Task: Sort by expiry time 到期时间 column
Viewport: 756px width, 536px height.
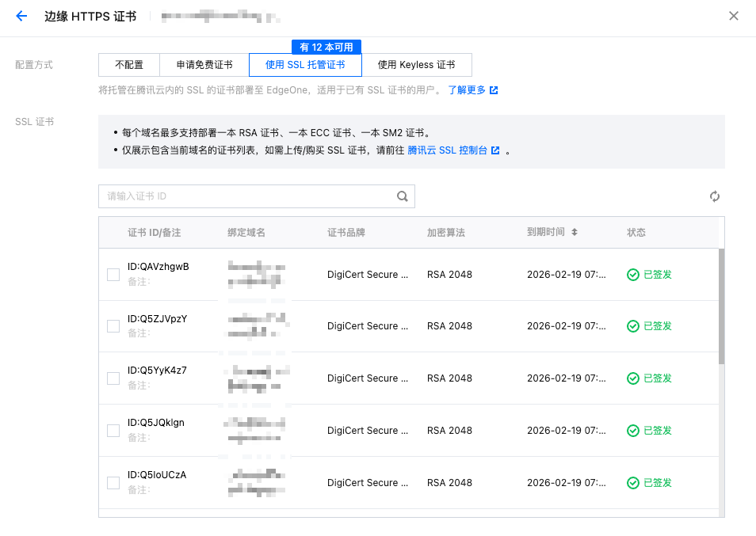Action: [575, 233]
